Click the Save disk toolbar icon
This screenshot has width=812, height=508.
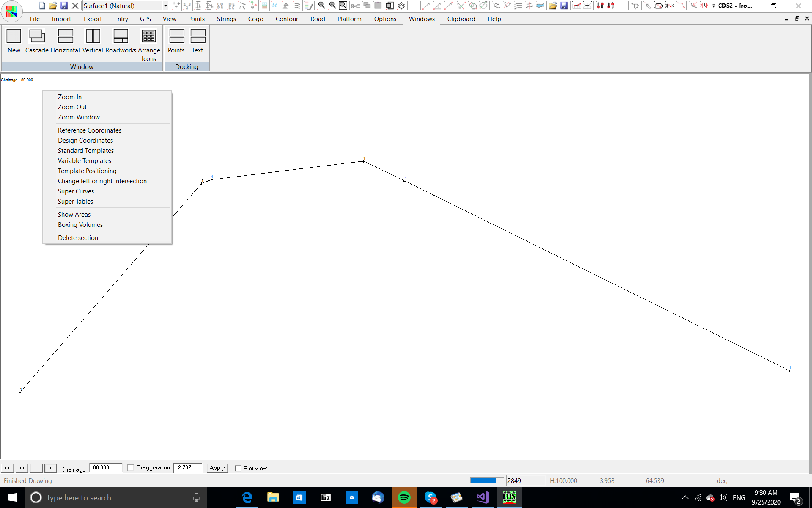tap(64, 6)
